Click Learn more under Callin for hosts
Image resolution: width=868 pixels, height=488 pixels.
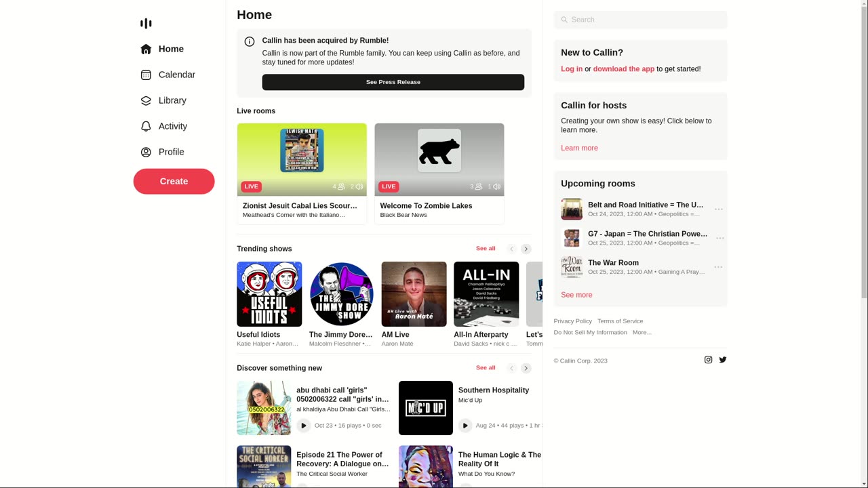coord(579,148)
